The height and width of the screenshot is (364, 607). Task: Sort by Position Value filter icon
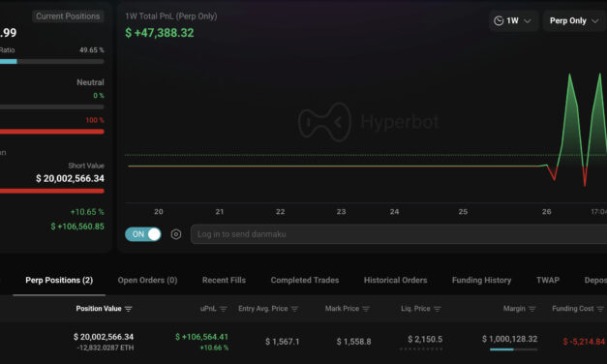click(129, 309)
